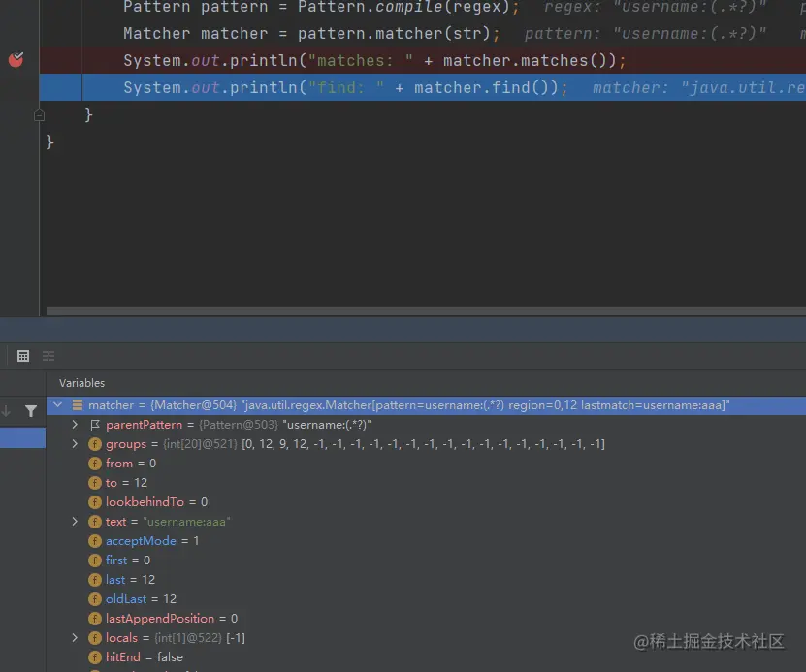Open the table view icon in debugger toolbar

(23, 356)
